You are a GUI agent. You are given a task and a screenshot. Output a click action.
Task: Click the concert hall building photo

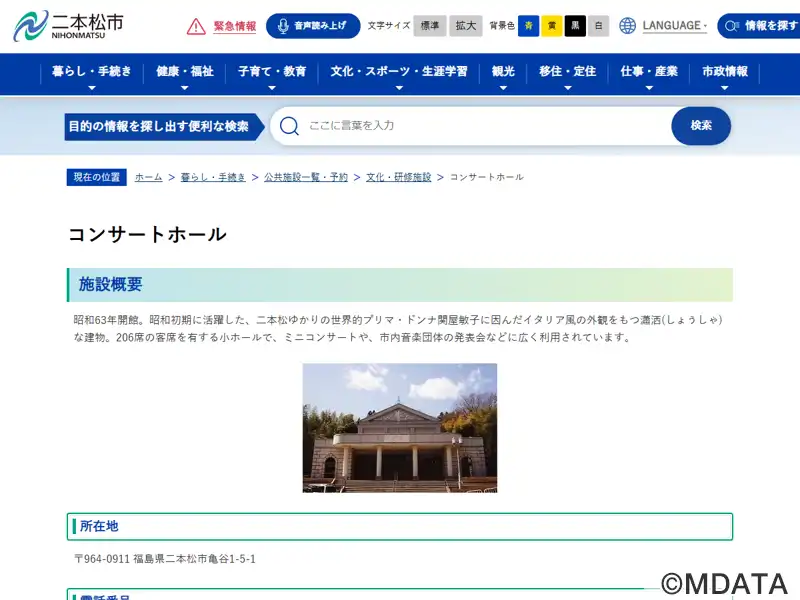tap(400, 427)
